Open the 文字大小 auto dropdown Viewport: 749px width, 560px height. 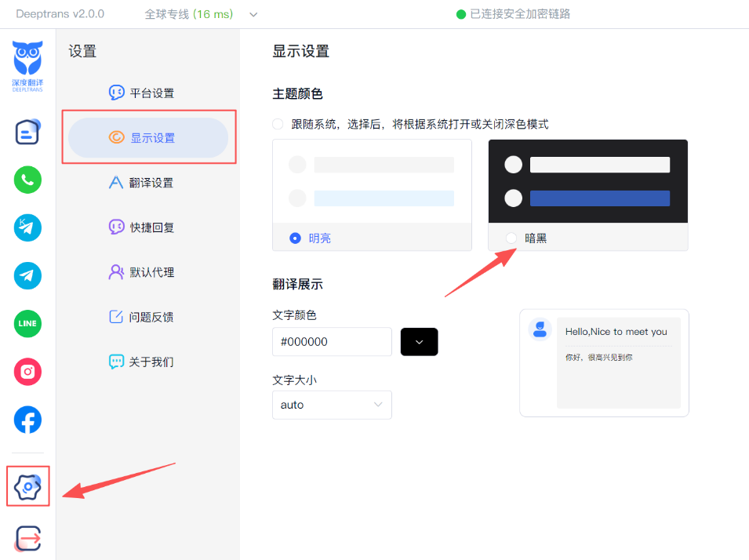point(332,405)
